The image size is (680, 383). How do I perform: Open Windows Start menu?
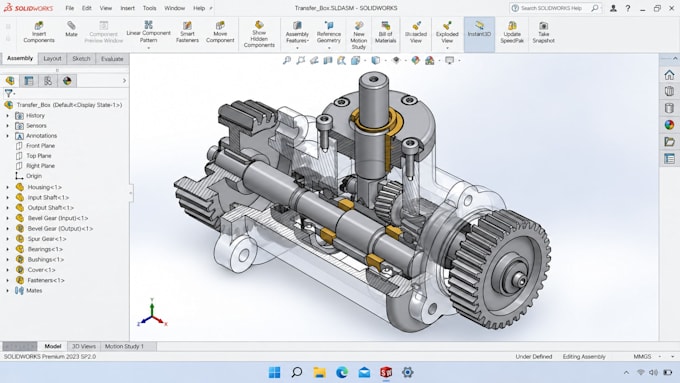coord(274,372)
